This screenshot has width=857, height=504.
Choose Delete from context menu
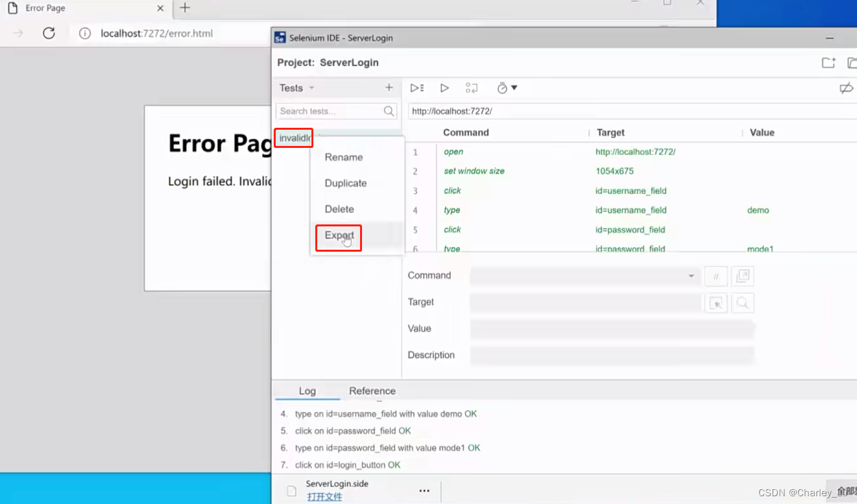pyautogui.click(x=339, y=209)
